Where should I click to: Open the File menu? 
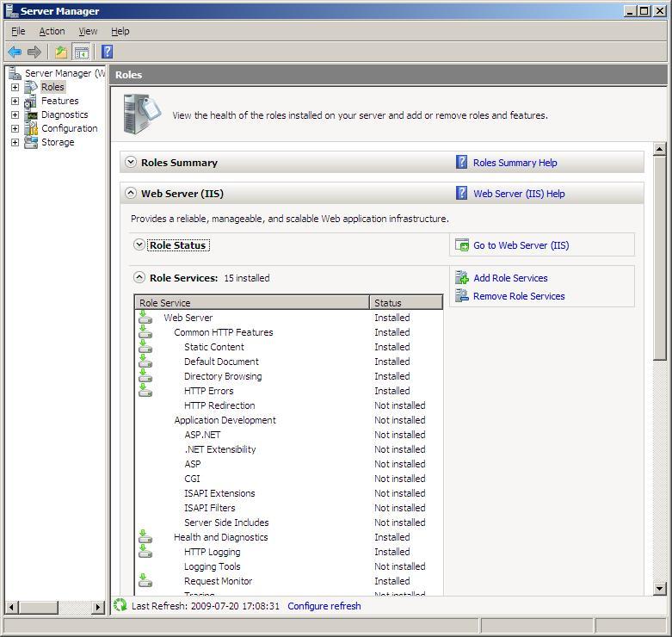tap(18, 31)
